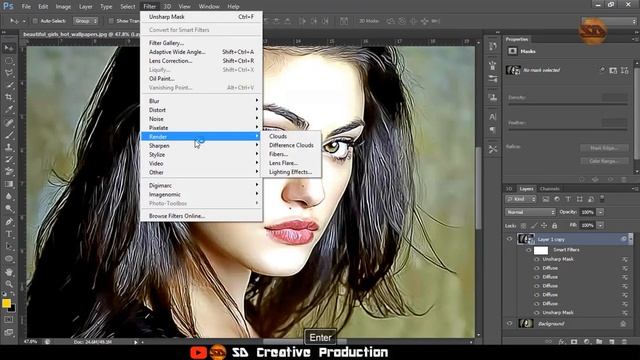The image size is (640, 360).
Task: Expand the Distort submenu
Action: tap(201, 110)
